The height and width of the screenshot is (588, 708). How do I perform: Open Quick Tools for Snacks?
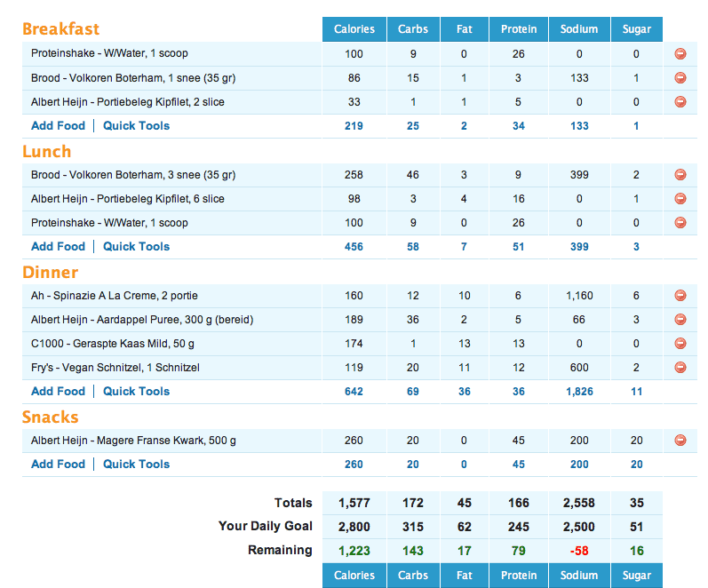136,465
